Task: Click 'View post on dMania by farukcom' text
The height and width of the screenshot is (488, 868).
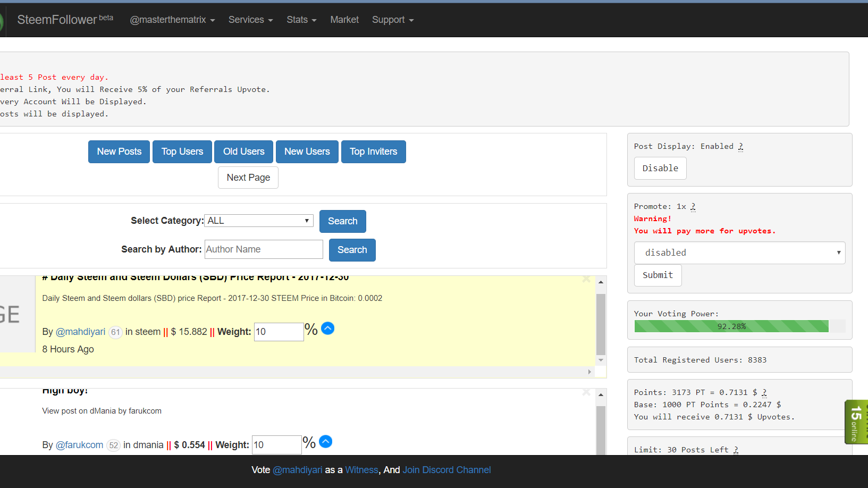Action: [102, 411]
